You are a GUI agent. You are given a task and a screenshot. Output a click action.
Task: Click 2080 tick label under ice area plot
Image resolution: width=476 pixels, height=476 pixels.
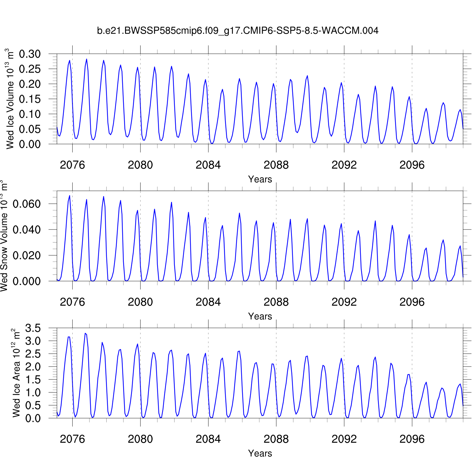[140, 439]
